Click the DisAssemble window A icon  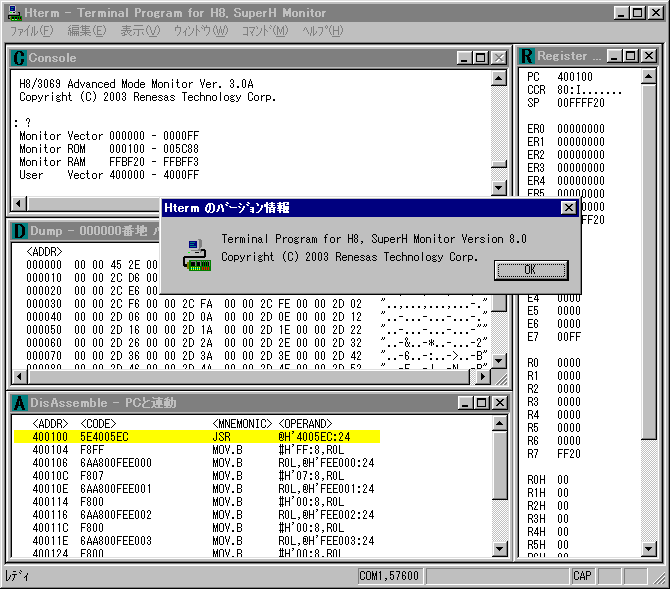(x=20, y=403)
